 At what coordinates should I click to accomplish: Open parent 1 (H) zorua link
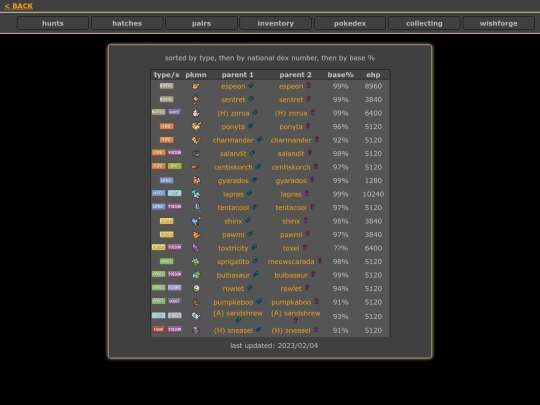click(233, 113)
